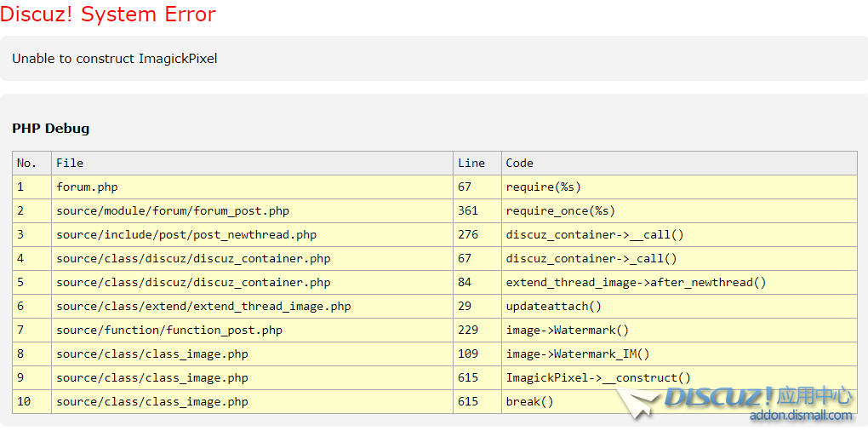This screenshot has height=437, width=868.
Task: Click line number 29 cell
Action: coord(477,307)
